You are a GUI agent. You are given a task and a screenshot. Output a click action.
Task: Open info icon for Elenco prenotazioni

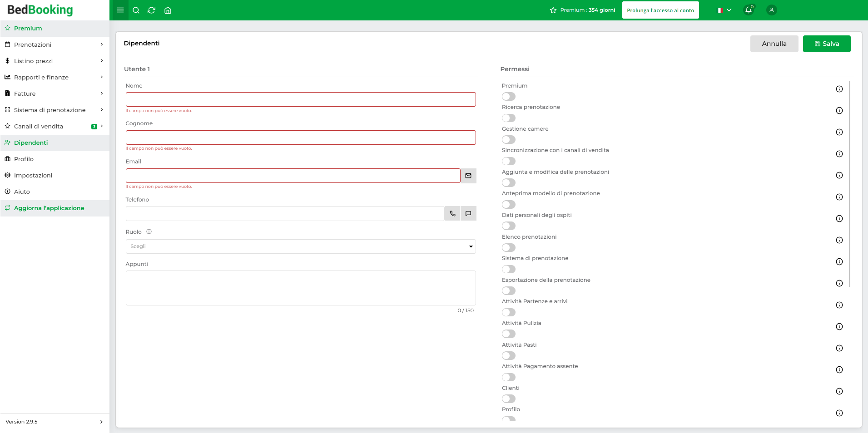pyautogui.click(x=839, y=240)
